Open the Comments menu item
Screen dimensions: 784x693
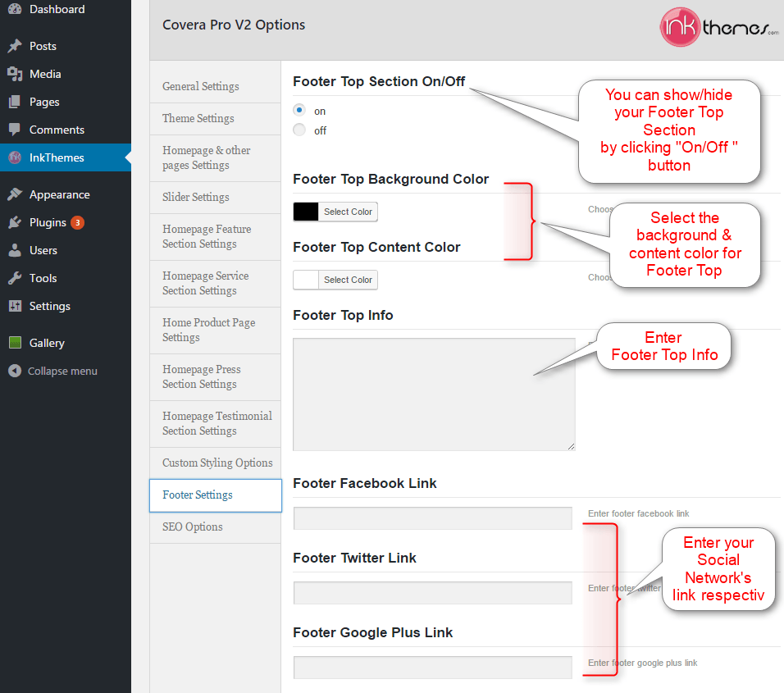66,130
